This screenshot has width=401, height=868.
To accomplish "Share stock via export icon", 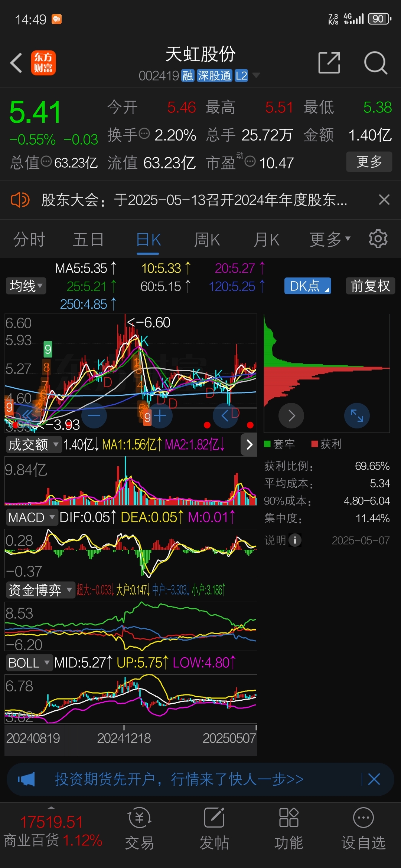I will (x=329, y=63).
